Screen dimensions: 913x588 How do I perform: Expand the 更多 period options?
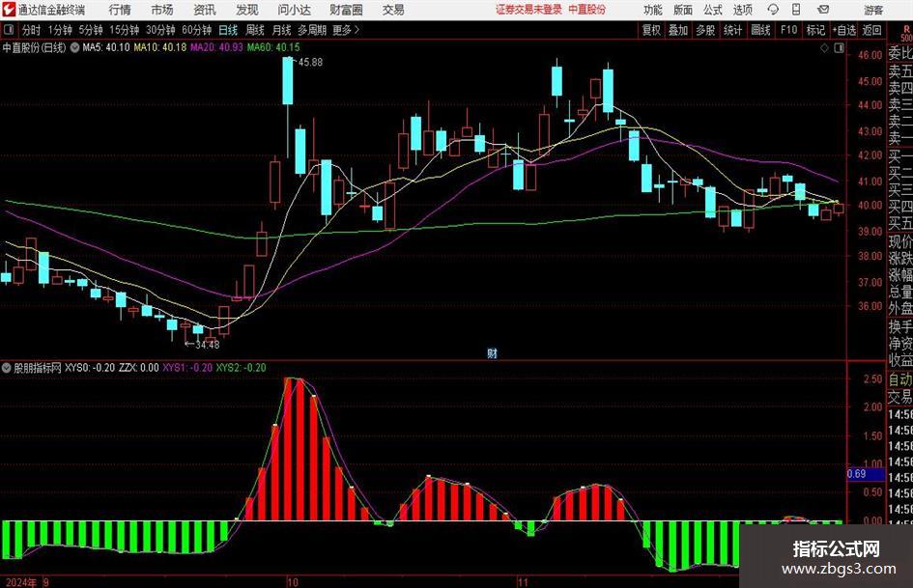(346, 30)
